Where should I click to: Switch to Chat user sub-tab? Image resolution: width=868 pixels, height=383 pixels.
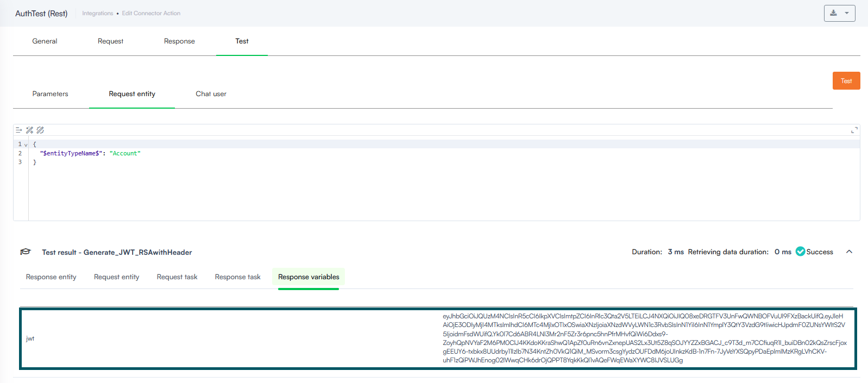[211, 93]
